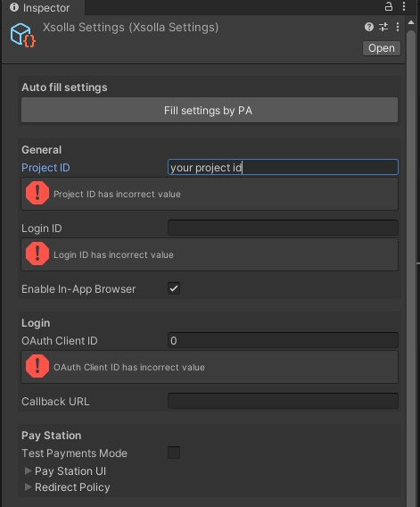Click the OAuth Client ID field
This screenshot has height=507, width=420.
tap(283, 340)
